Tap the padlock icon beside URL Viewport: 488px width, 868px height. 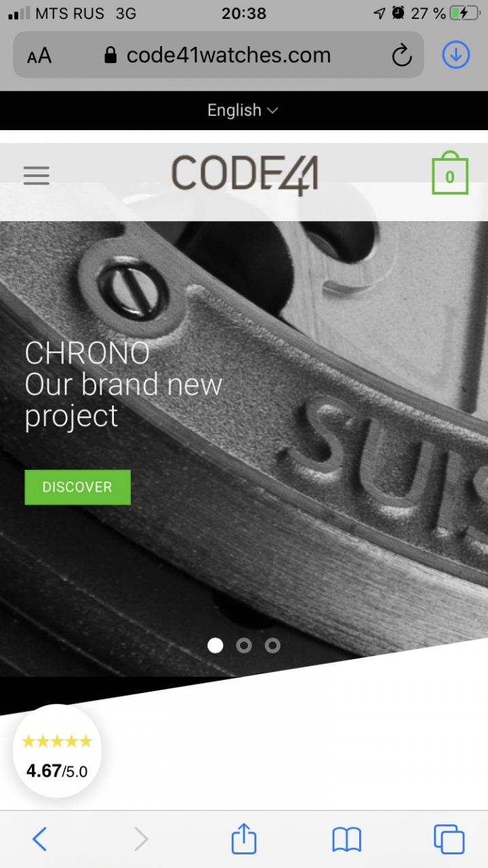click(x=110, y=55)
